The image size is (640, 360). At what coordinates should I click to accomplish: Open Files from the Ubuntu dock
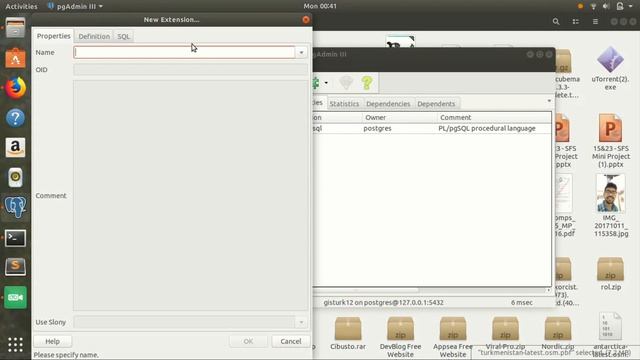[x=15, y=28]
